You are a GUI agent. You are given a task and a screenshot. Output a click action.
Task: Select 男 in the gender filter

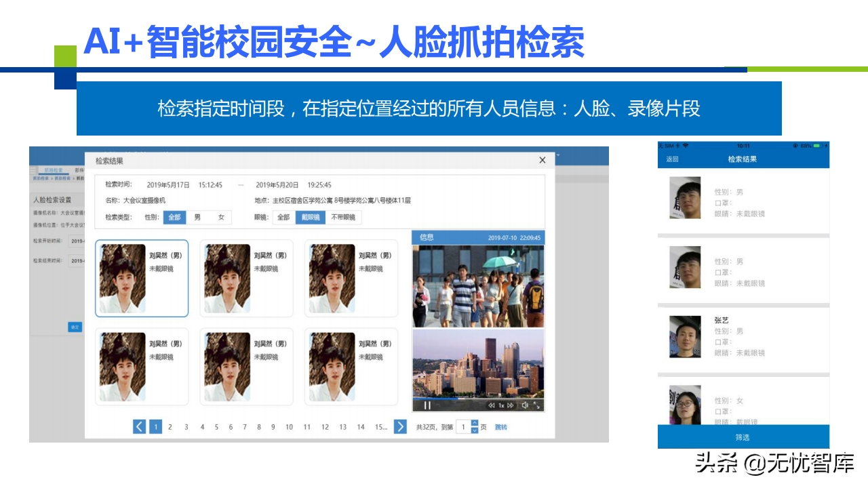(x=197, y=217)
